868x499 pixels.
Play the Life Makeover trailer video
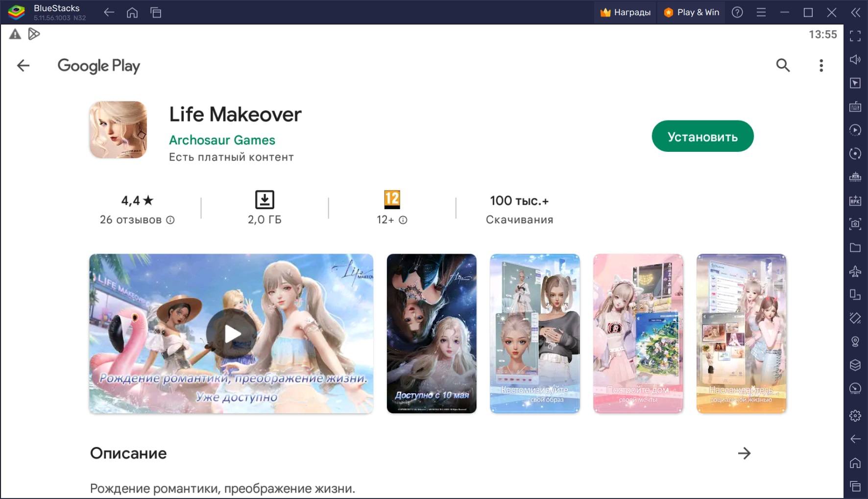tap(231, 333)
